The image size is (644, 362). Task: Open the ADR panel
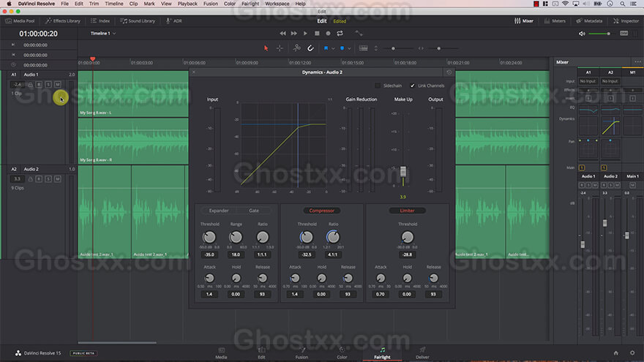173,21
